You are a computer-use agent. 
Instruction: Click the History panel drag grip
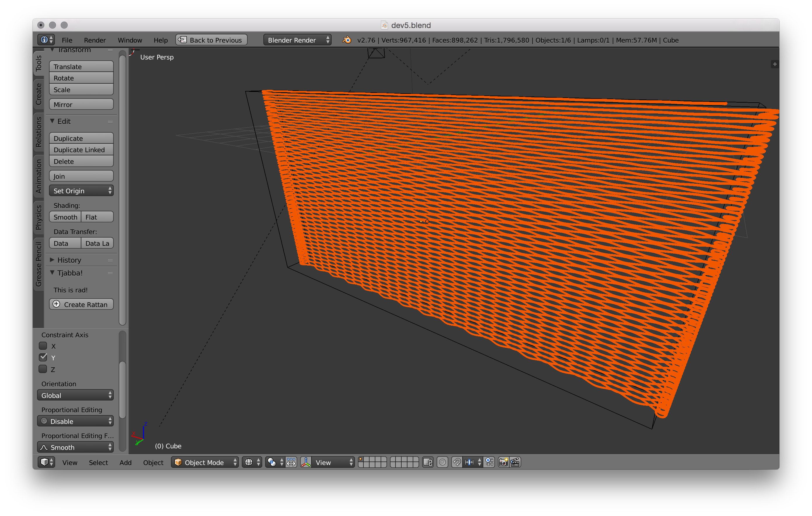pos(110,261)
